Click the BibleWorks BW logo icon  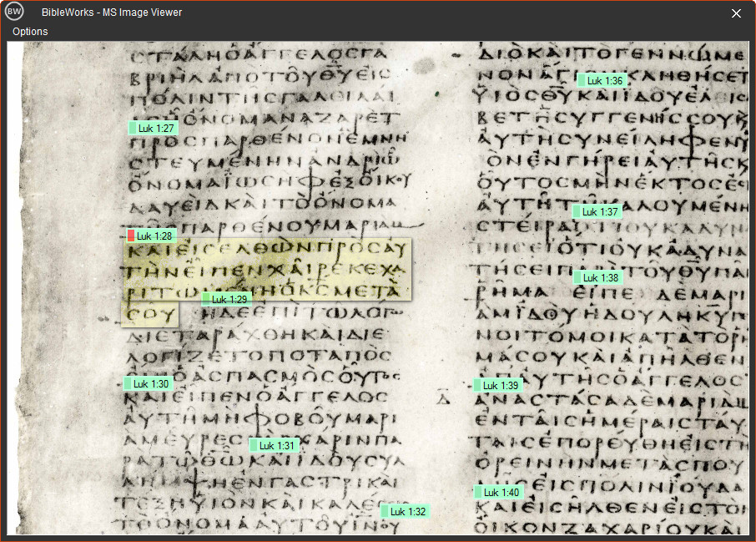click(14, 12)
